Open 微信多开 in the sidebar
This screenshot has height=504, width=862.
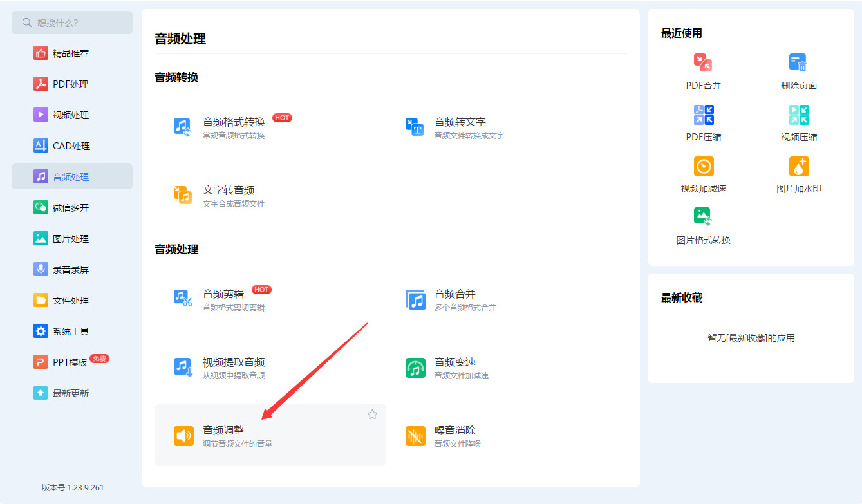tap(72, 208)
